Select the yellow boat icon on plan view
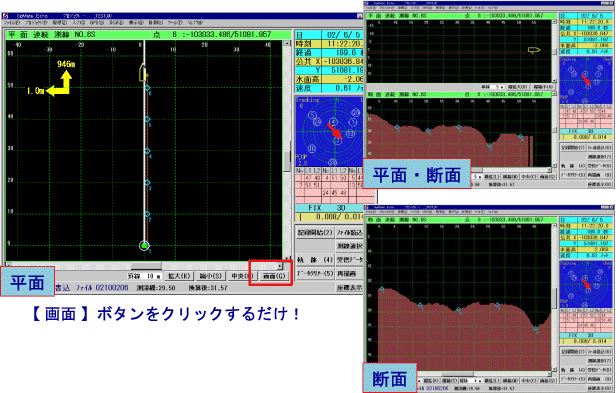 coord(143,73)
